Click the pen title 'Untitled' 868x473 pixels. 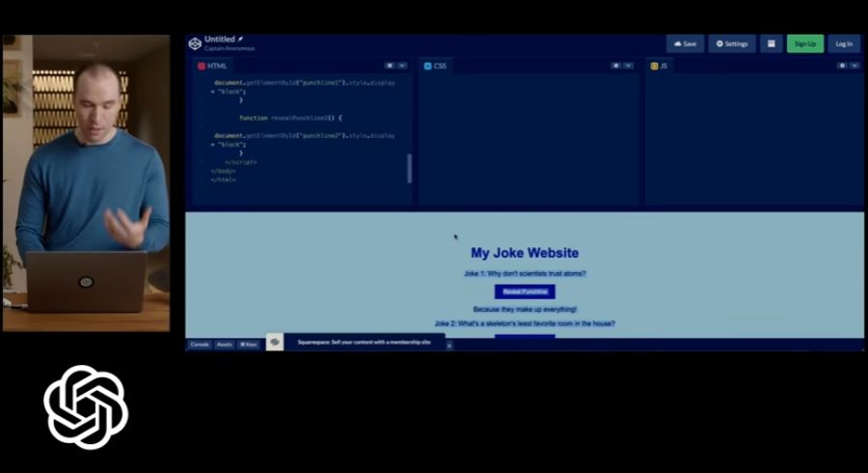coord(220,40)
